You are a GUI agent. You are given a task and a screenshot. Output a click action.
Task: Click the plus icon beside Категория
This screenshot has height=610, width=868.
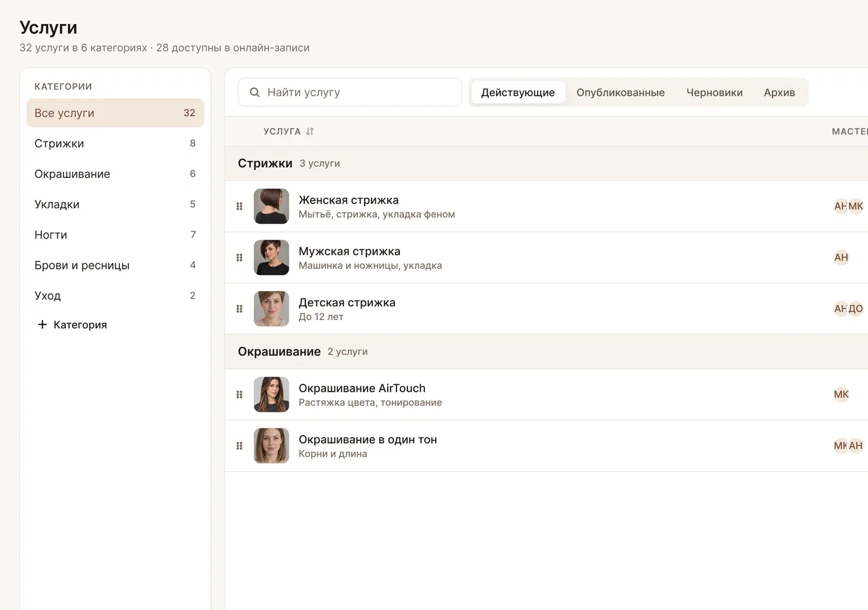point(43,324)
